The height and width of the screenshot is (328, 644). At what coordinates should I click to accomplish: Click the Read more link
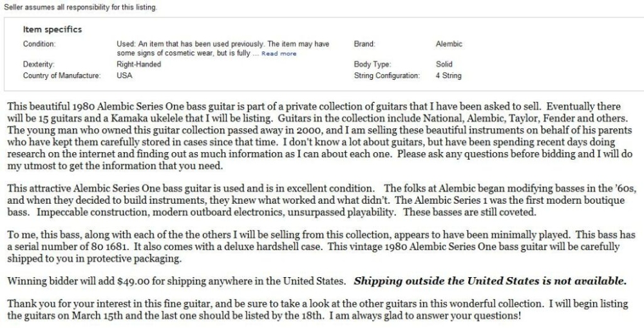coord(279,53)
